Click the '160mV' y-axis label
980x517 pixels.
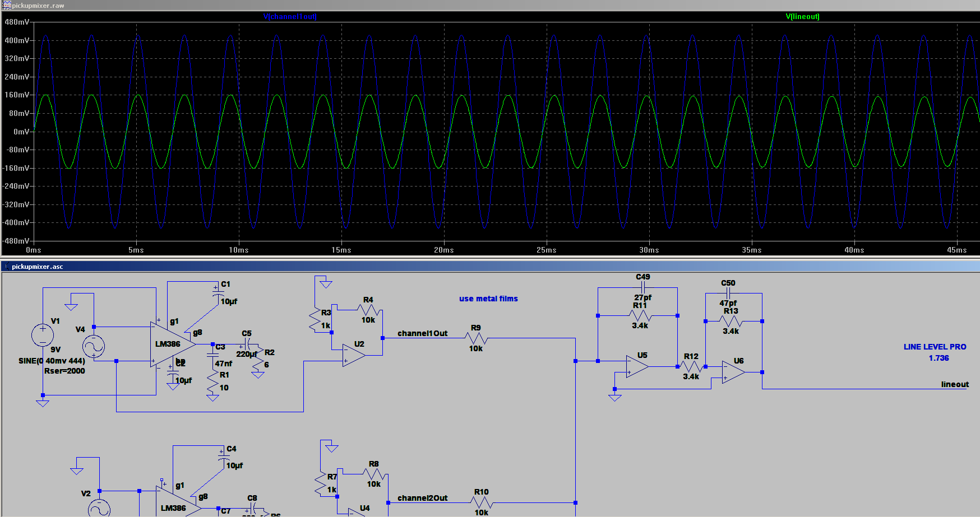pyautogui.click(x=17, y=95)
